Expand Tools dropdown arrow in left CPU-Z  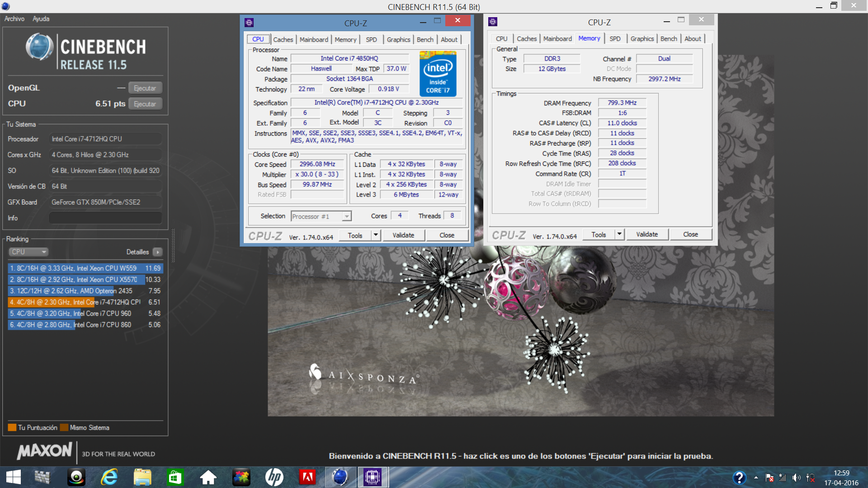pos(376,235)
